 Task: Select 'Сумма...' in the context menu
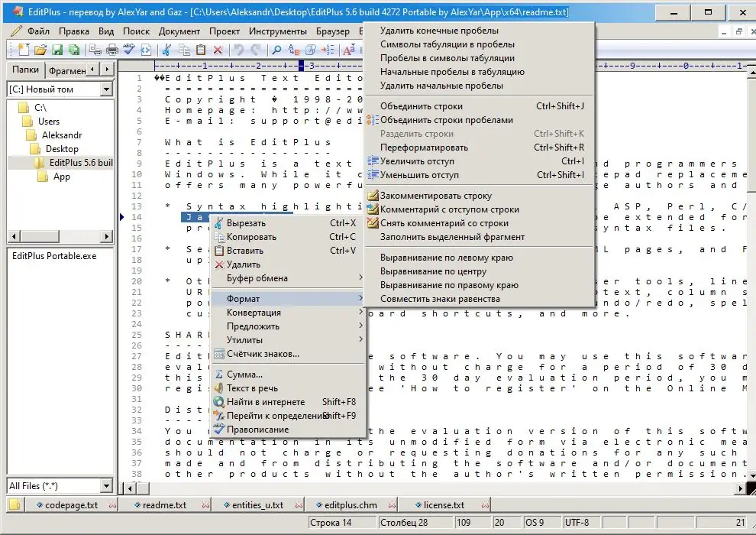click(287, 374)
